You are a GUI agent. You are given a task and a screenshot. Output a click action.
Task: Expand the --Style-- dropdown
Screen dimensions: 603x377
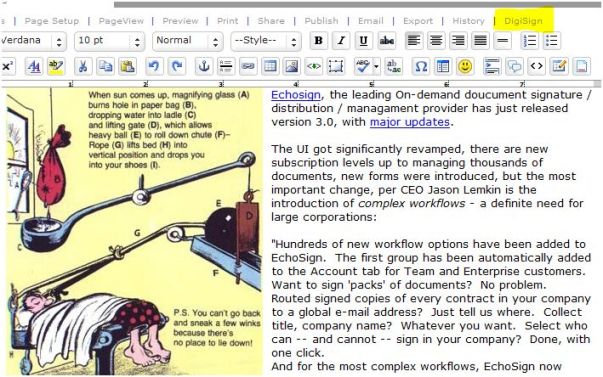265,41
